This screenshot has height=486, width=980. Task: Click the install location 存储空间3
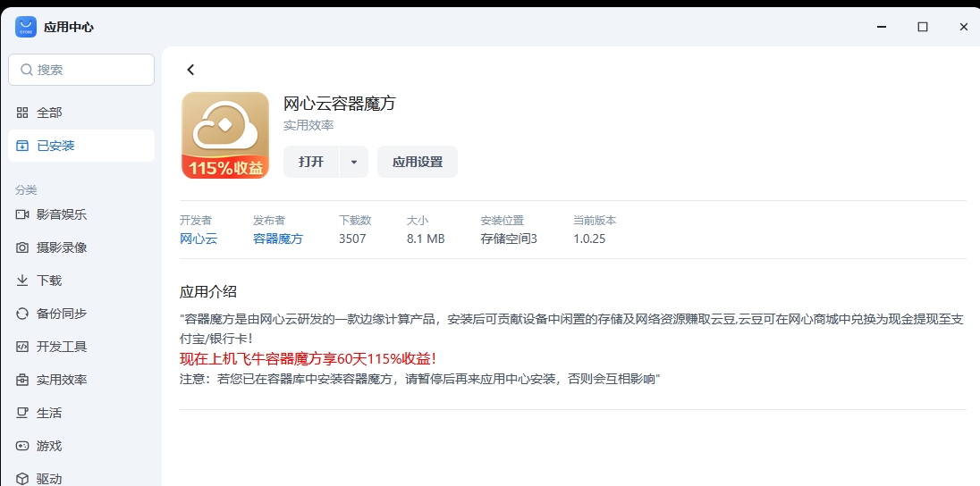[509, 239]
